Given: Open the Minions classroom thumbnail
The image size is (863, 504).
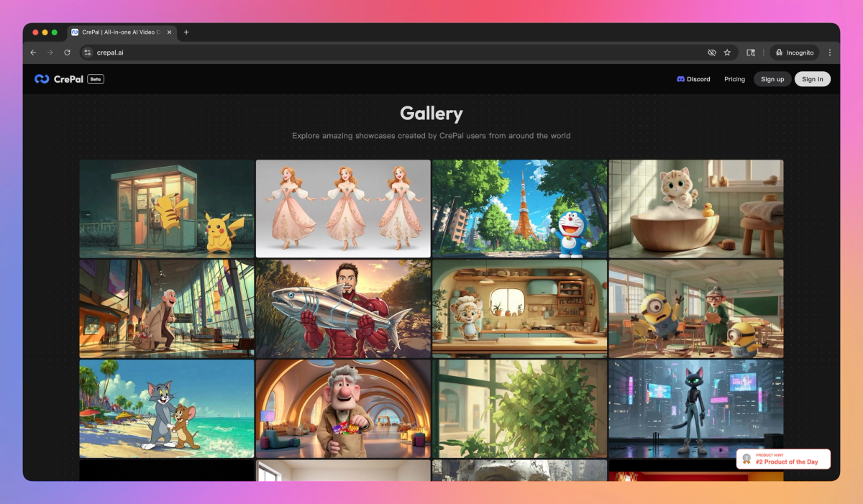Looking at the screenshot, I should pyautogui.click(x=696, y=308).
